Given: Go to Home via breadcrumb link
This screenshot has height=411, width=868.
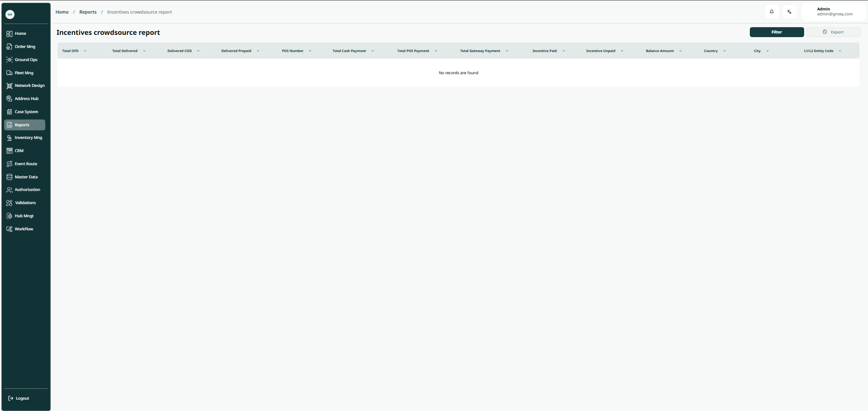Looking at the screenshot, I should [x=62, y=12].
